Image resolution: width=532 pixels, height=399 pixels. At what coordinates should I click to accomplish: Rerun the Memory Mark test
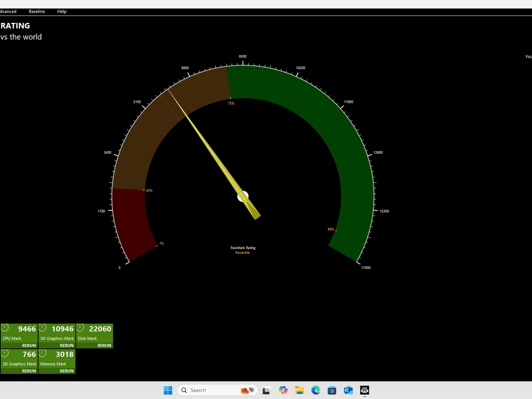[66, 371]
